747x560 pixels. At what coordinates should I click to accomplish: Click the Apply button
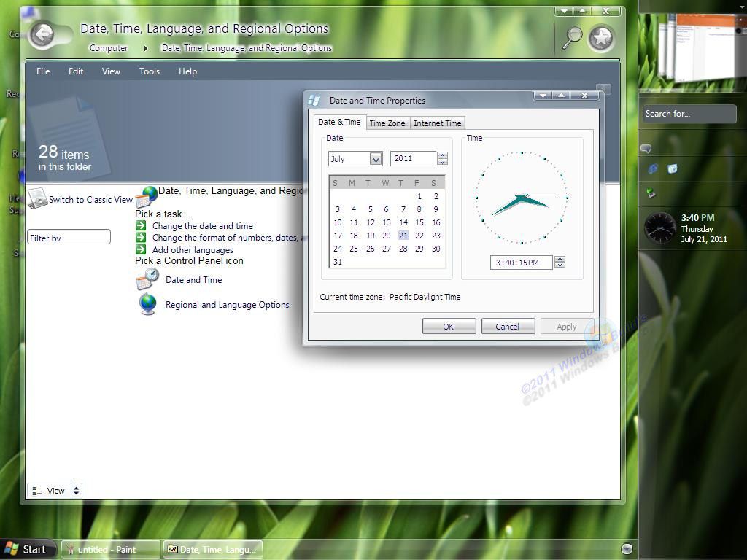pyautogui.click(x=567, y=327)
